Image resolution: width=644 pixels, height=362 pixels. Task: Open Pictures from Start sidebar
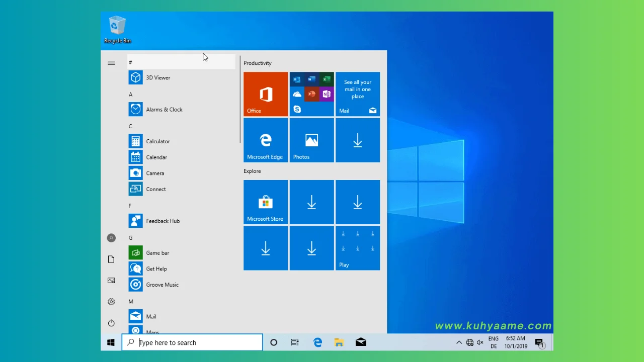(x=111, y=281)
